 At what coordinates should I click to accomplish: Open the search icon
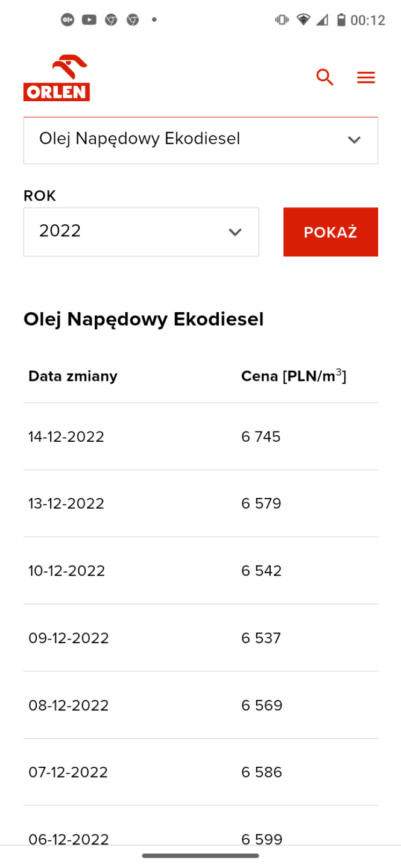(x=324, y=77)
